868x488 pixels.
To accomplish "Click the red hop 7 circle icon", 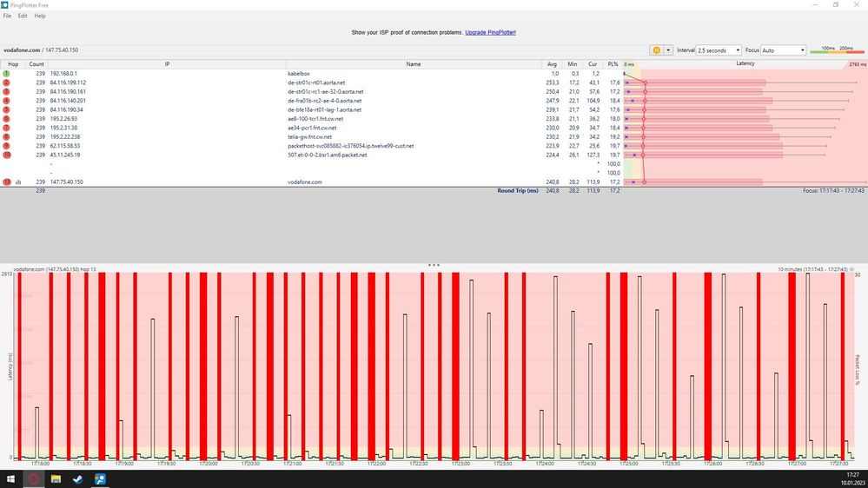I will (7, 128).
